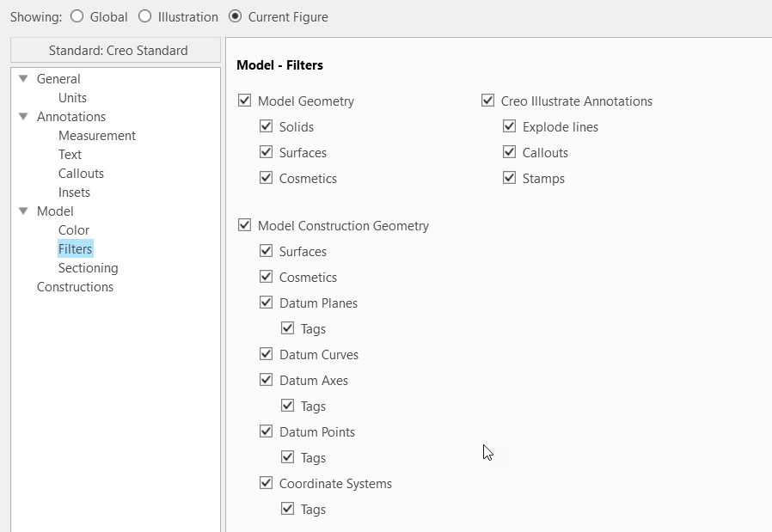The width and height of the screenshot is (772, 532).
Task: Disable the Stamps checkbox
Action: pyautogui.click(x=510, y=178)
